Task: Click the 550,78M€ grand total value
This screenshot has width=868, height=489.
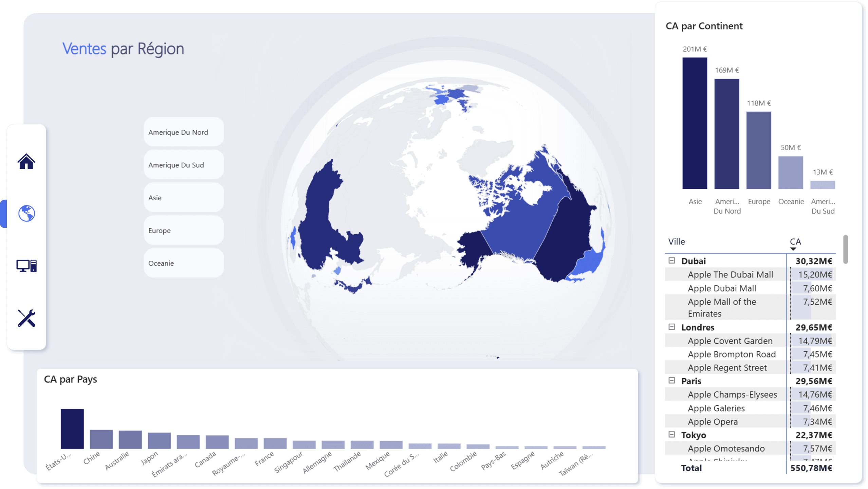Action: [x=811, y=468]
